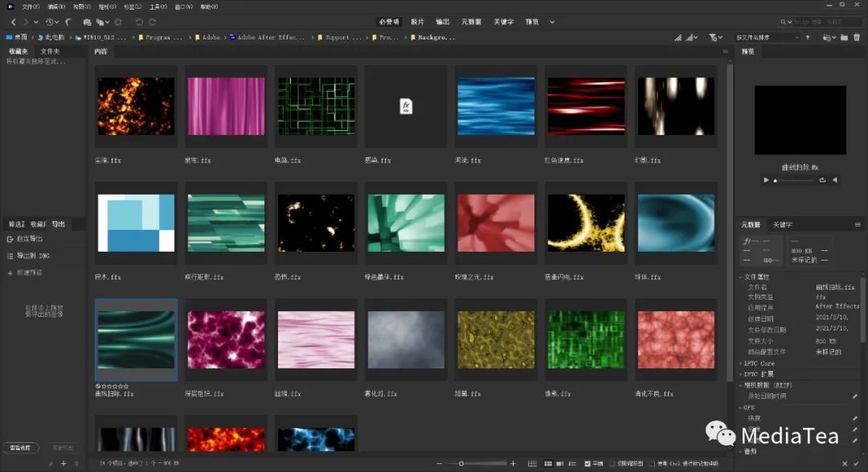Click the 自定导出 export option
The image size is (868, 472).
pyautogui.click(x=30, y=239)
